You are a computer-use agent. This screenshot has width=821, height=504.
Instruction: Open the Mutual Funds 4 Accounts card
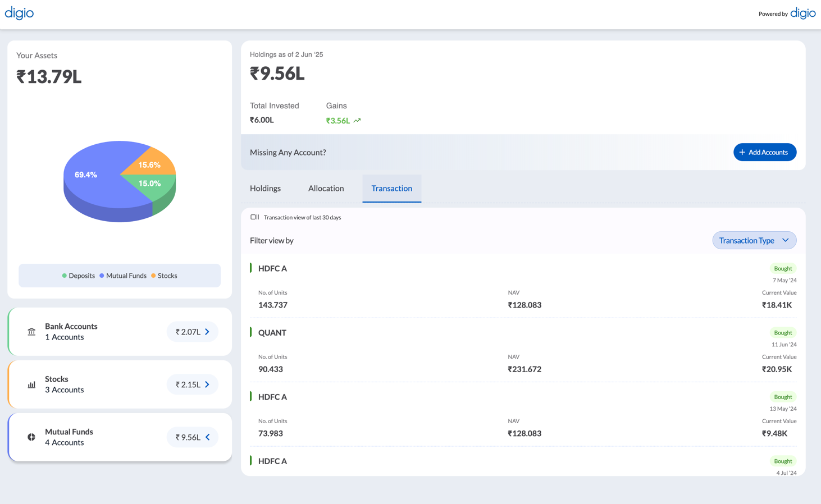[120, 437]
